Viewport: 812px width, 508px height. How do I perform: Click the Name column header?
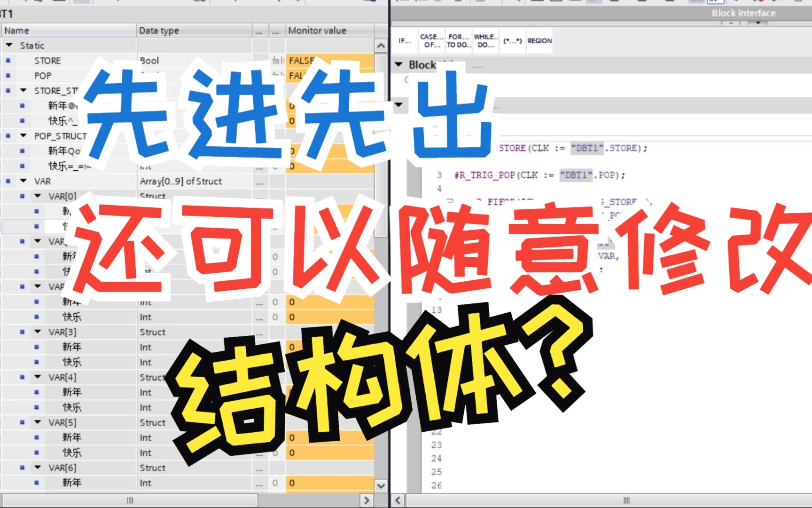coord(16,30)
